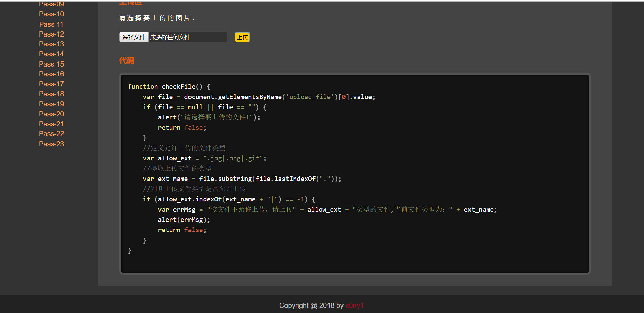Click the 请选择要上传的图片 prompt text
The width and height of the screenshot is (644, 313).
click(x=157, y=18)
